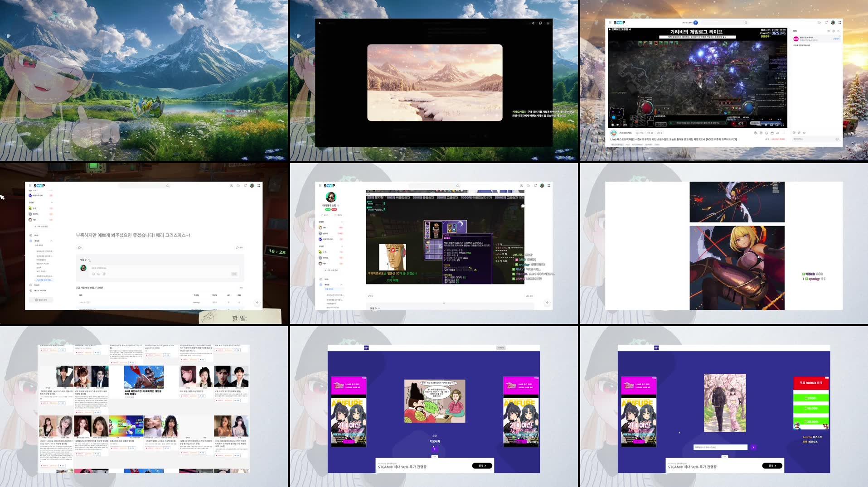The width and height of the screenshot is (868, 487).
Task: Expand the comments section chevron on the post
Action: point(89,260)
